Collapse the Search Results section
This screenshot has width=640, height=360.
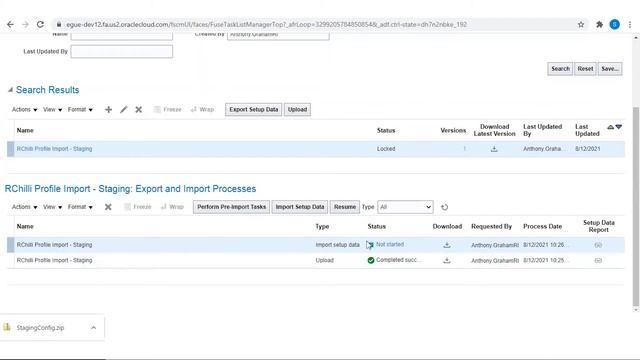10,90
